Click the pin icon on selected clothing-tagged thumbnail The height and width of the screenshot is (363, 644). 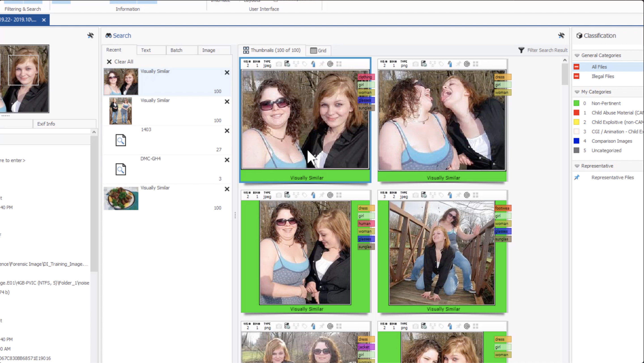click(x=322, y=64)
